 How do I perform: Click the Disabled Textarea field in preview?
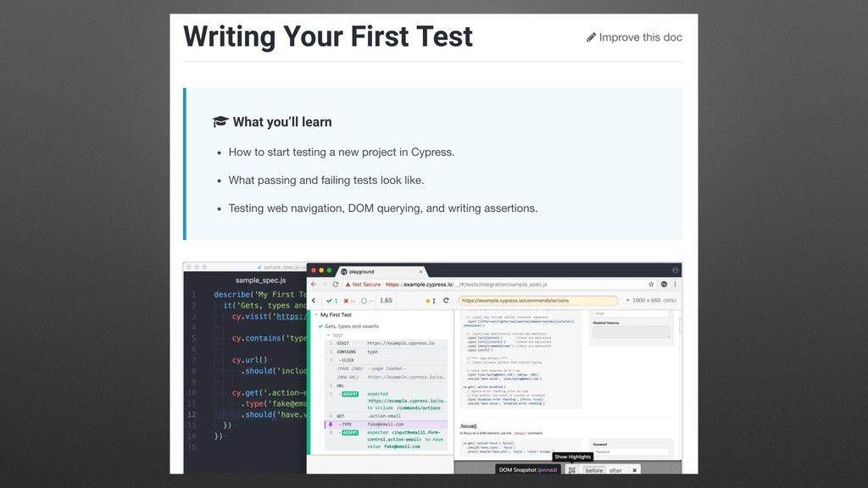point(631,332)
